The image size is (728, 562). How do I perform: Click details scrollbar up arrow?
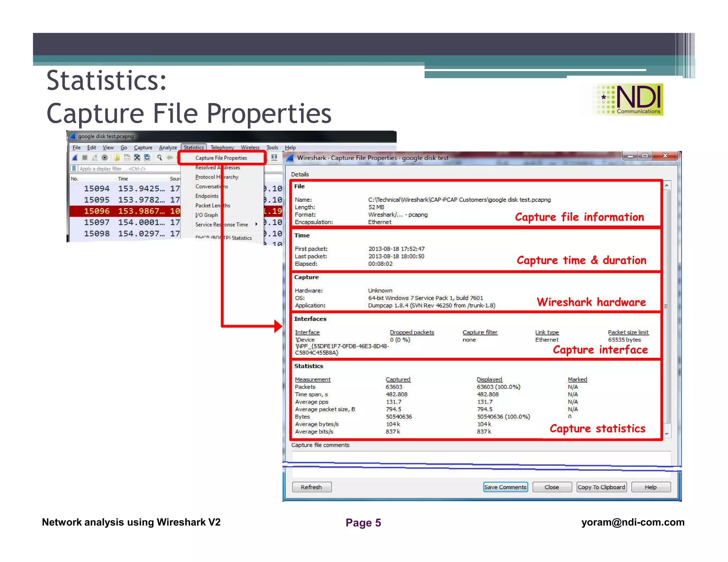667,185
